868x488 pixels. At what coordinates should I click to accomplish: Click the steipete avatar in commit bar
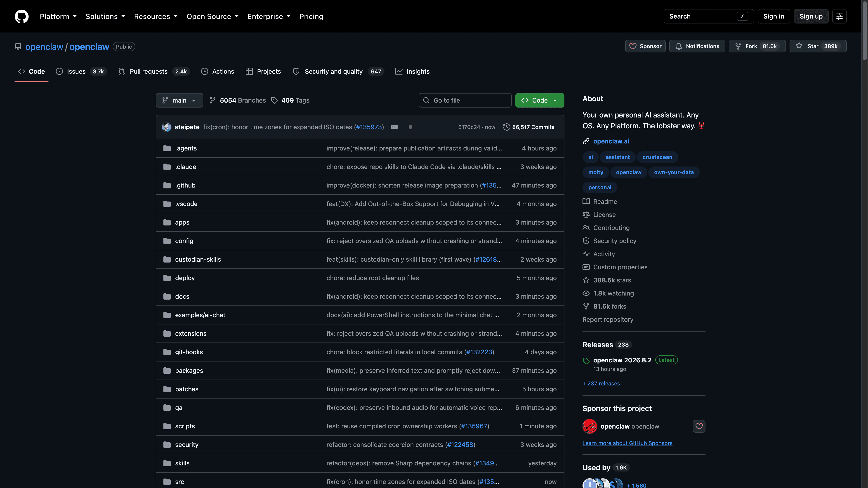[x=166, y=127]
